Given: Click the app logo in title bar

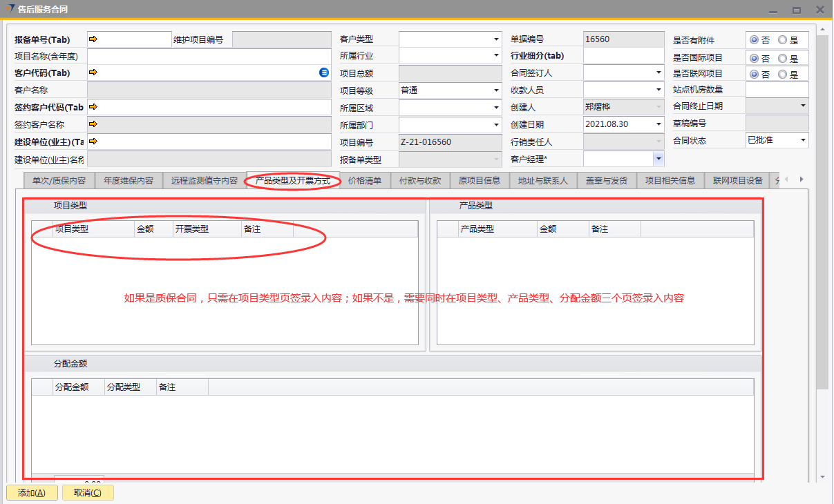Looking at the screenshot, I should coord(9,9).
